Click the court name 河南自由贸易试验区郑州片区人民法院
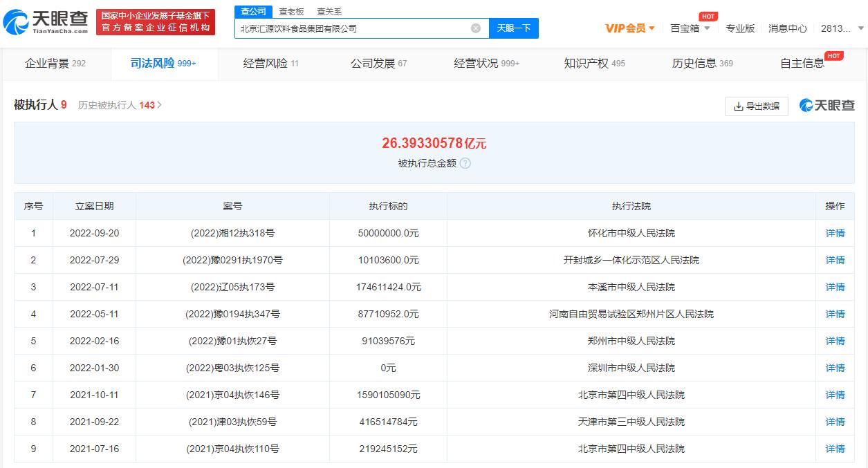Screen dimensions: 868x468 (631, 314)
